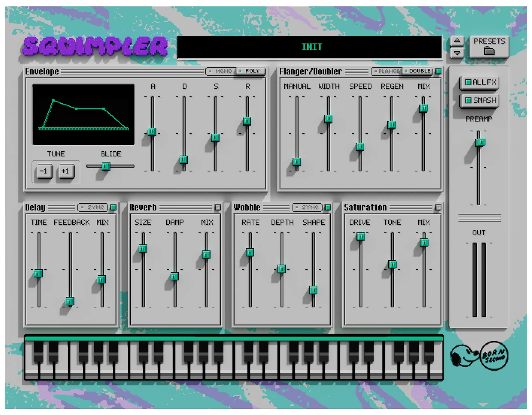This screenshot has width=532, height=415.
Task: Click the Wobble DEPTH slider handle
Action: coord(282,269)
